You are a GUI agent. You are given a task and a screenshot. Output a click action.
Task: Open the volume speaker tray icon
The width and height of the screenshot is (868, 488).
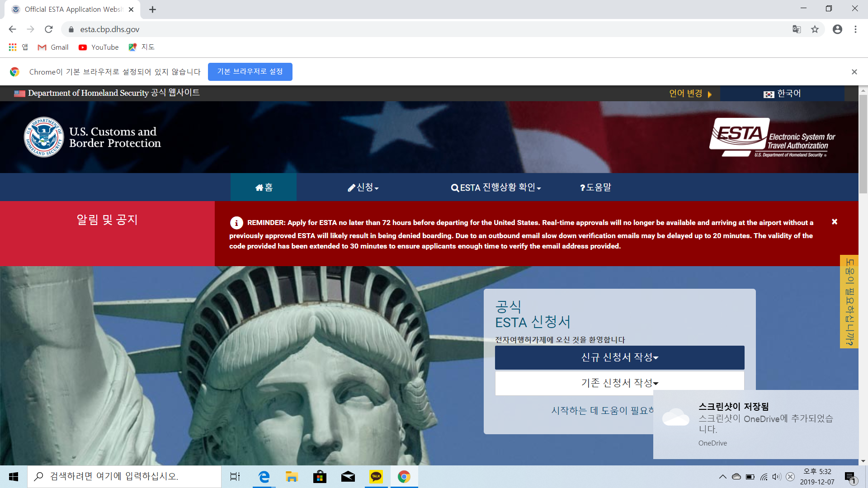(x=777, y=477)
